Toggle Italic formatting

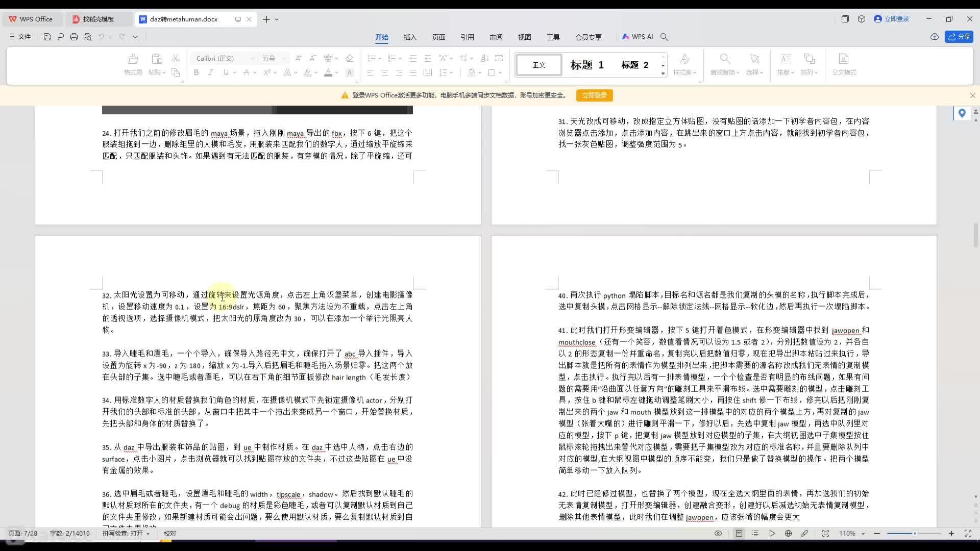pos(211,72)
